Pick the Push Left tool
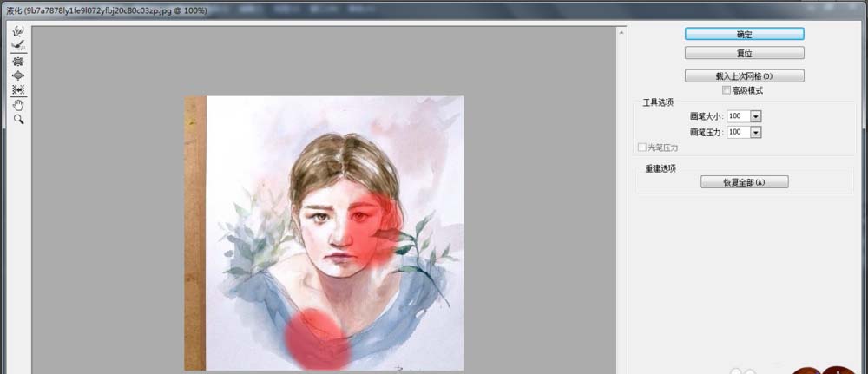 pyautogui.click(x=18, y=89)
